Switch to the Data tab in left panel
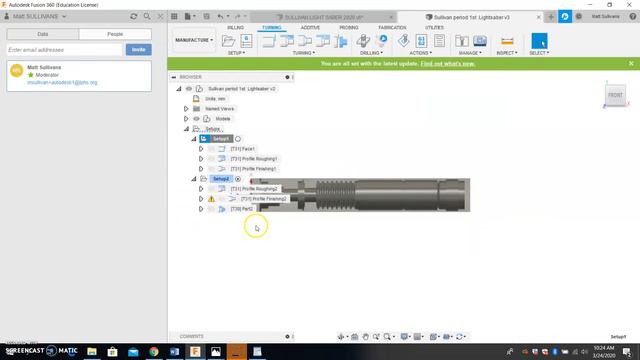Viewport: 640px width, 360px height. click(x=43, y=34)
